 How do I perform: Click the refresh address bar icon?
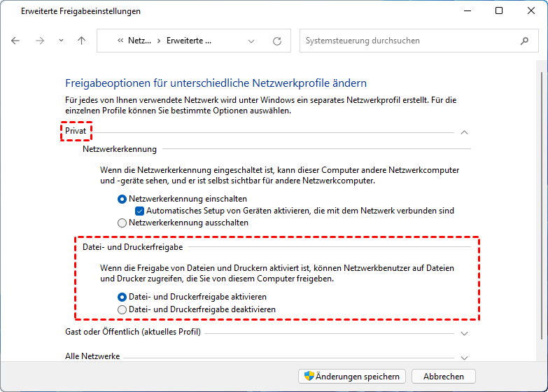click(277, 41)
